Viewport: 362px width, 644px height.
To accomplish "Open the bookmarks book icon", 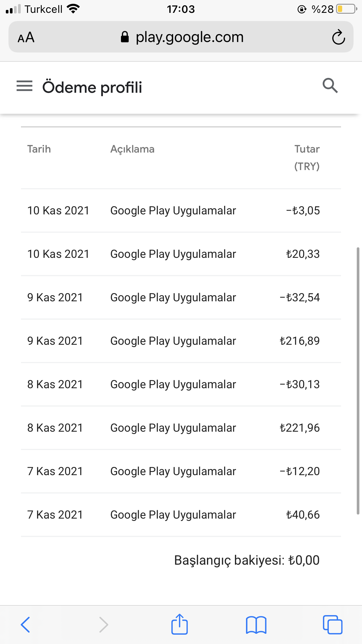I will pos(256,625).
